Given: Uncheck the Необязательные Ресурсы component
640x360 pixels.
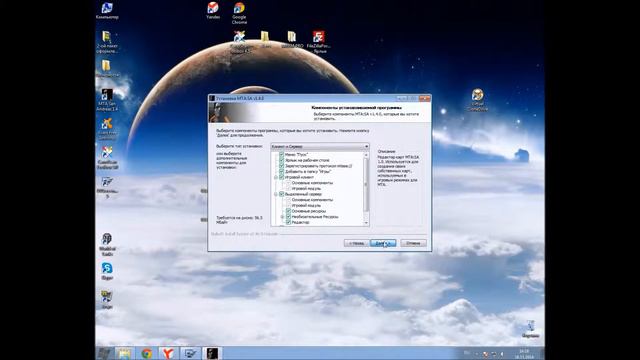Looking at the screenshot, I should (x=288, y=217).
